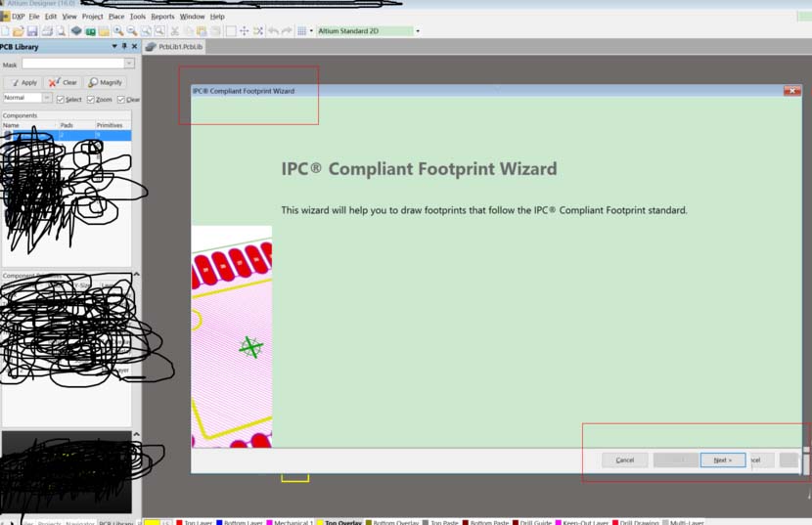812x525 pixels.
Task: Select the PCB Library bottom panel tab
Action: click(116, 522)
